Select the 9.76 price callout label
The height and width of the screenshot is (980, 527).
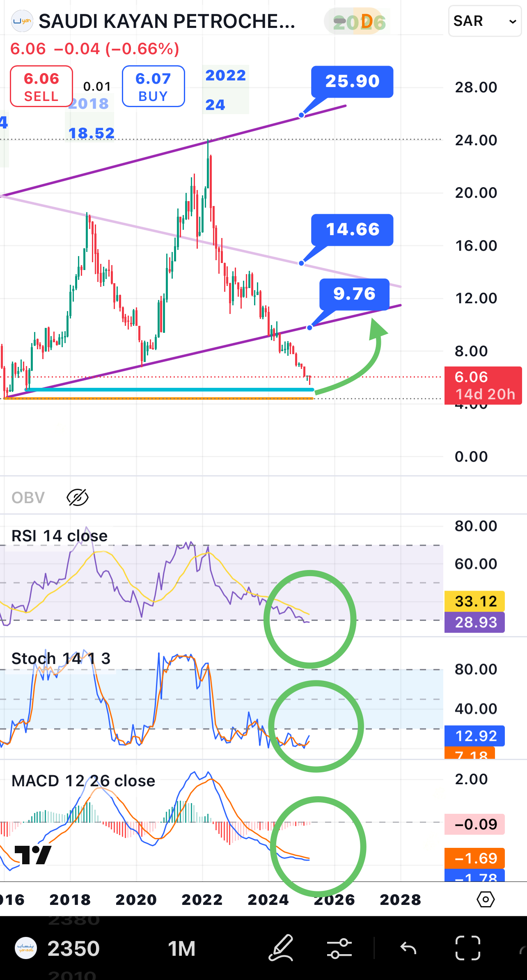pyautogui.click(x=354, y=294)
